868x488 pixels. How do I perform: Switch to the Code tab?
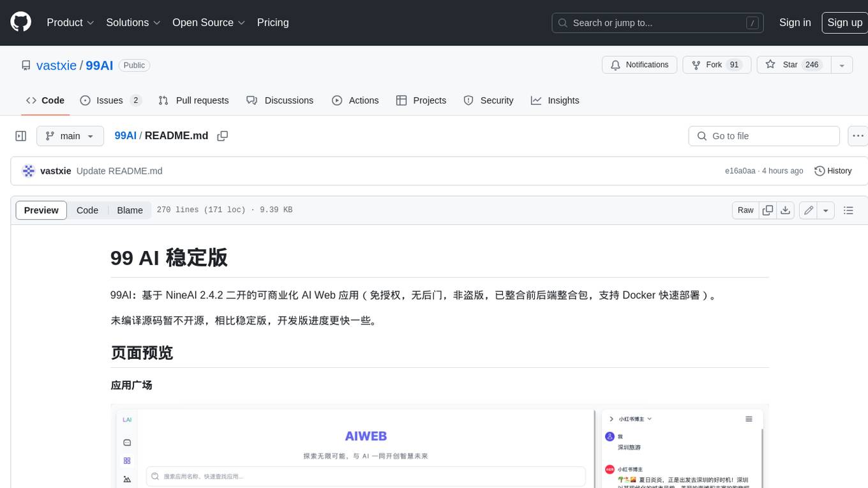(45, 100)
